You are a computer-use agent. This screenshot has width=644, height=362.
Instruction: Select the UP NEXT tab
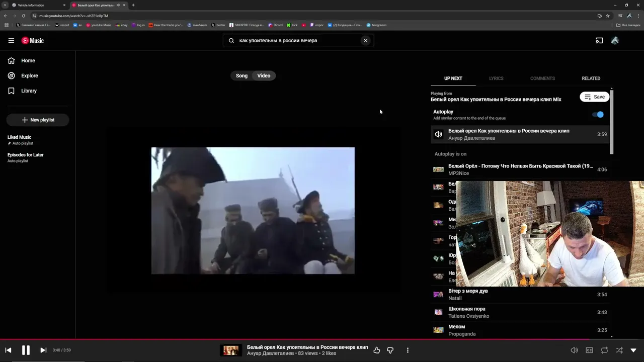pyautogui.click(x=453, y=78)
